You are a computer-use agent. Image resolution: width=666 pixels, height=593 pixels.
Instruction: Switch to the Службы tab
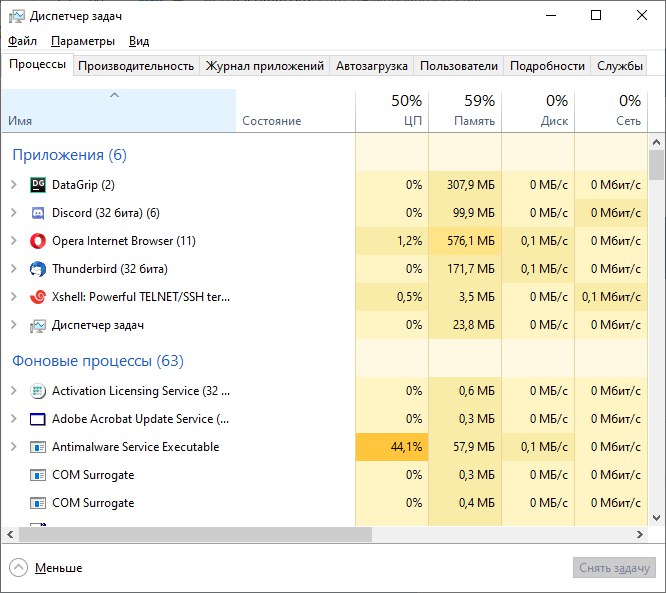click(x=619, y=66)
